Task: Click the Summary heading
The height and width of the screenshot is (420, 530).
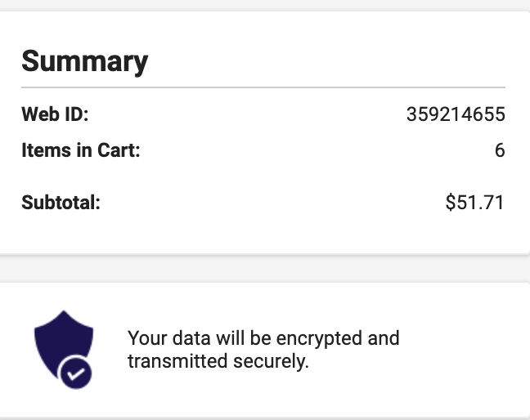Action: [x=84, y=61]
